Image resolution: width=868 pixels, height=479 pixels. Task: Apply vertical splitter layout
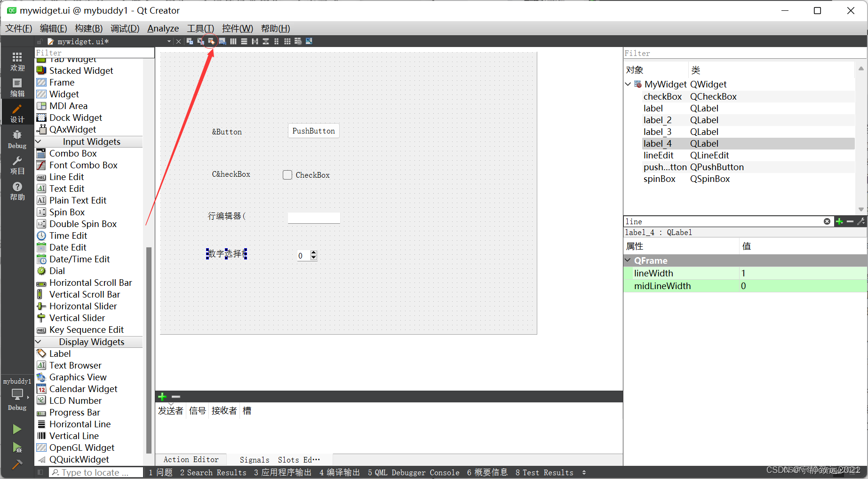(266, 41)
